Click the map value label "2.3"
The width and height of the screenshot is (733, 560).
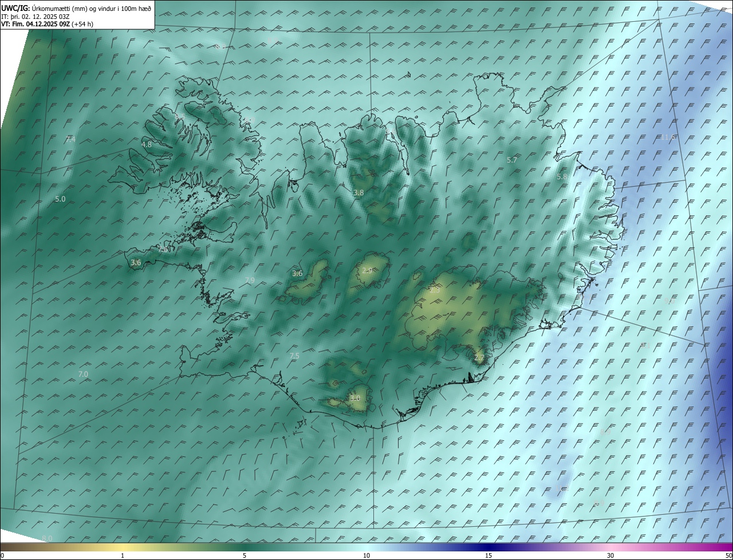(x=435, y=290)
